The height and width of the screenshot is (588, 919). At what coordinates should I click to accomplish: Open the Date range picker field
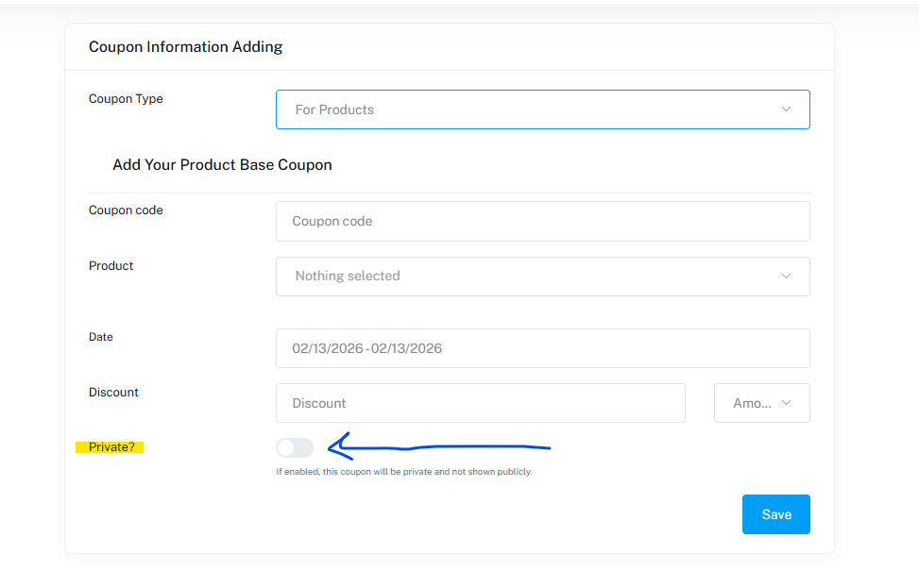pyautogui.click(x=542, y=348)
